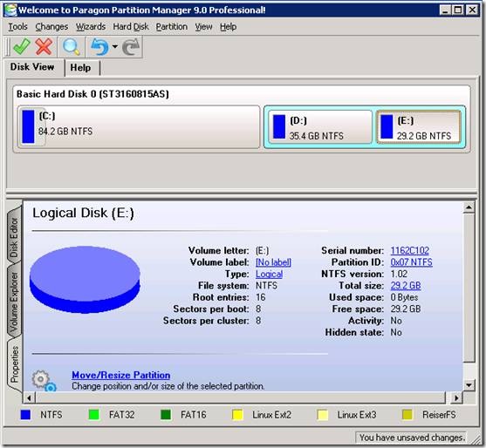This screenshot has height=448, width=486.
Task: Open the Move/Resize Partition link
Action: 121,375
